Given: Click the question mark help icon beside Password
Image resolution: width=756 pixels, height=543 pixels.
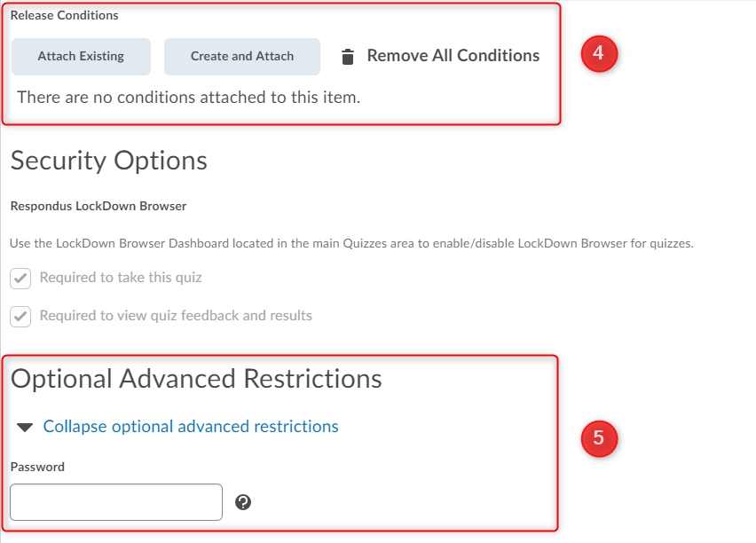Looking at the screenshot, I should (243, 502).
